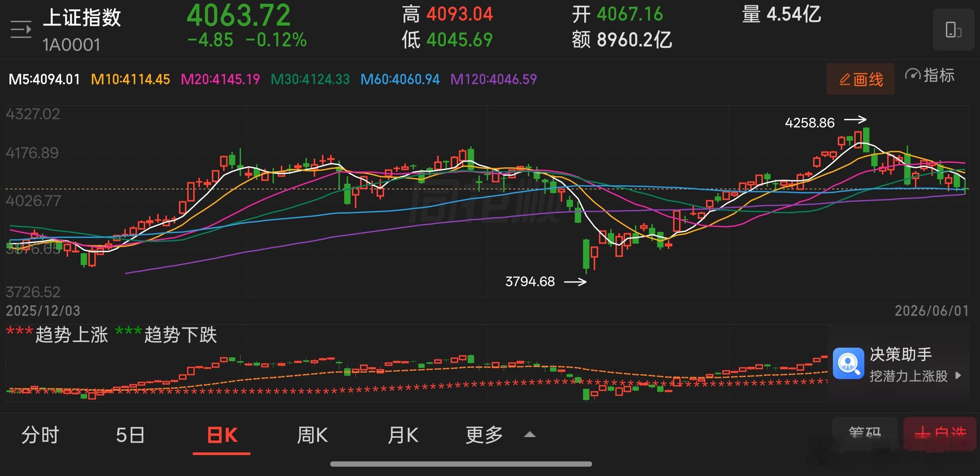The height and width of the screenshot is (476, 980).
Task: Switch to the 分时 tab
Action: coord(40,435)
